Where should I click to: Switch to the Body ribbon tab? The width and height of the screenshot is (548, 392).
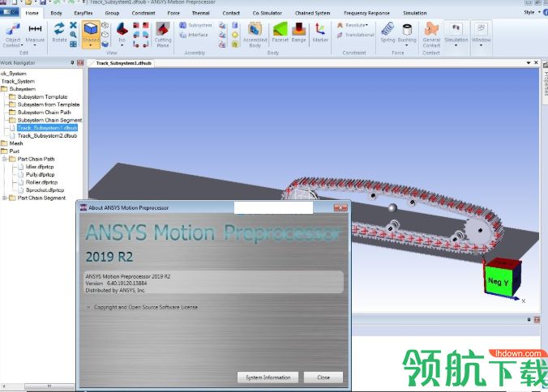pyautogui.click(x=56, y=13)
